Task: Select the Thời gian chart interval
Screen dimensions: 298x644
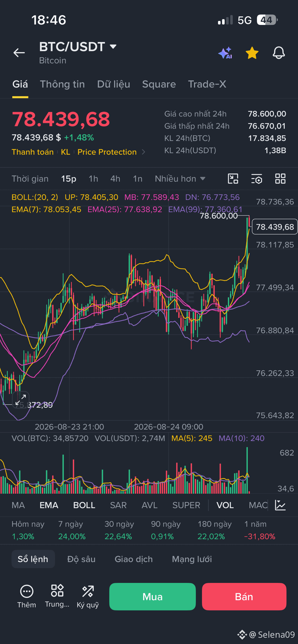Action: (x=30, y=179)
